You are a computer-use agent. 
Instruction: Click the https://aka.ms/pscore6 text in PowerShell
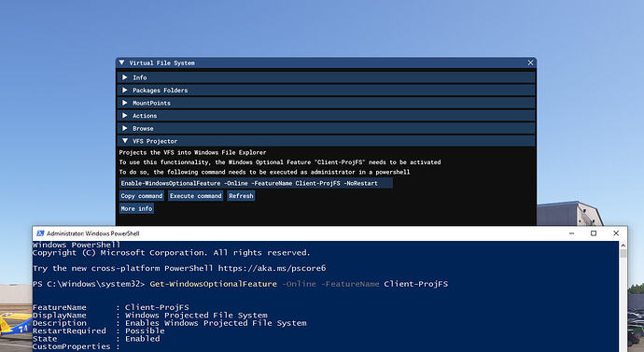(x=272, y=268)
